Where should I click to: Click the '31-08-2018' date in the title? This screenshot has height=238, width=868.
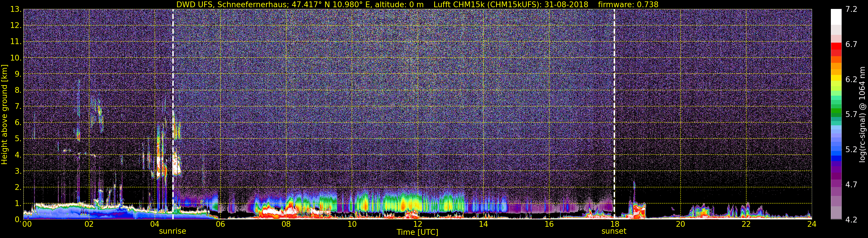tap(566, 5)
